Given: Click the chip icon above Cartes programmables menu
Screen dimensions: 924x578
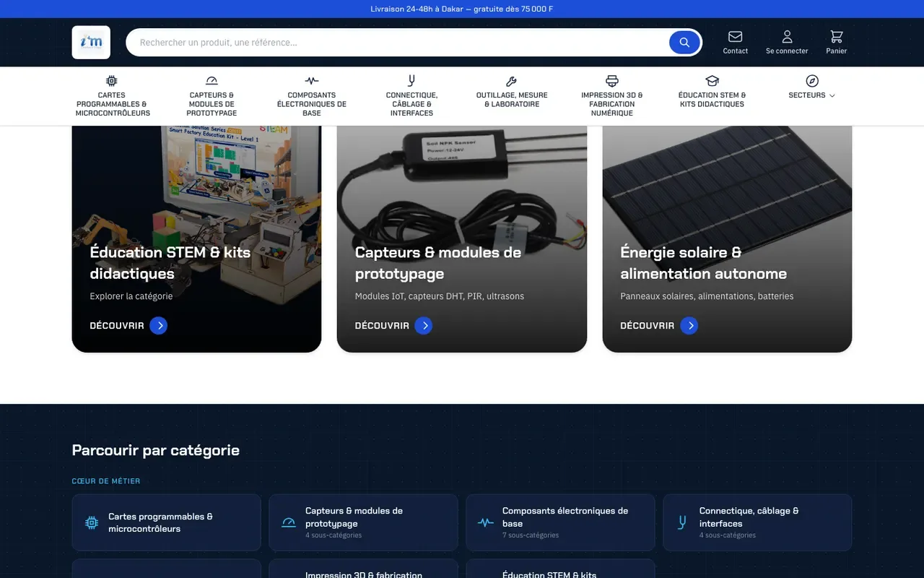Looking at the screenshot, I should 112,81.
